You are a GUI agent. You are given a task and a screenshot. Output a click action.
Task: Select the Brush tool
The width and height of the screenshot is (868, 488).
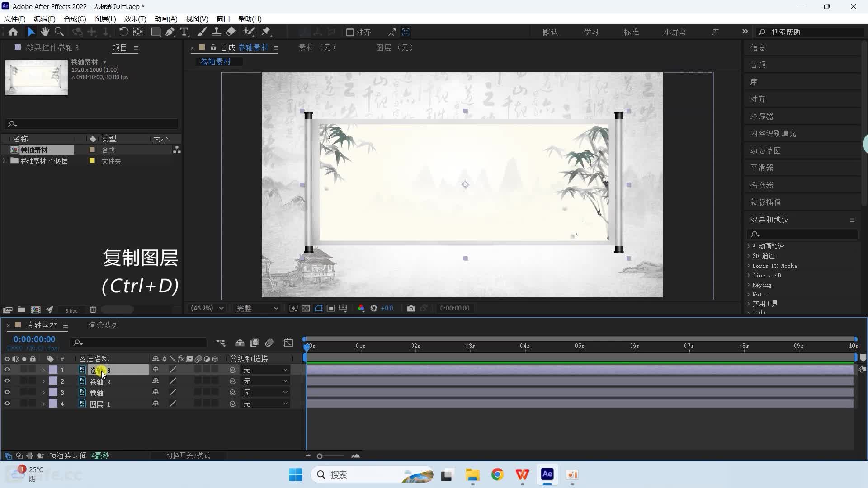[x=202, y=32]
